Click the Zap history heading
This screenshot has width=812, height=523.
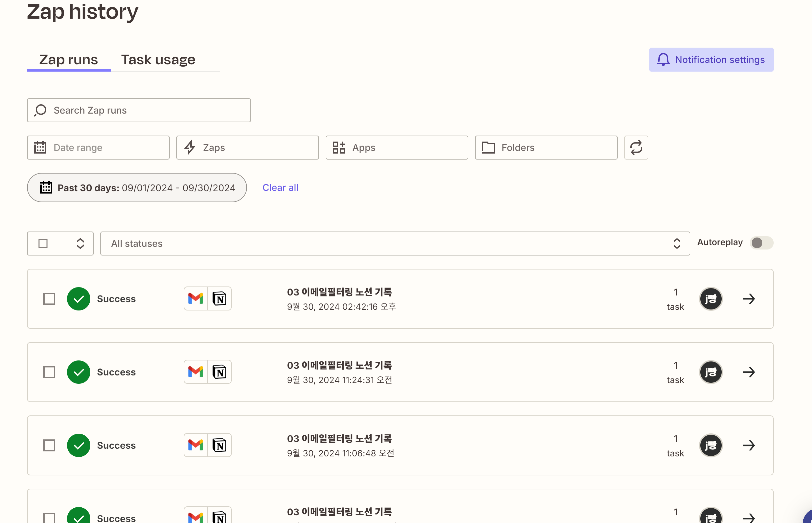(83, 12)
